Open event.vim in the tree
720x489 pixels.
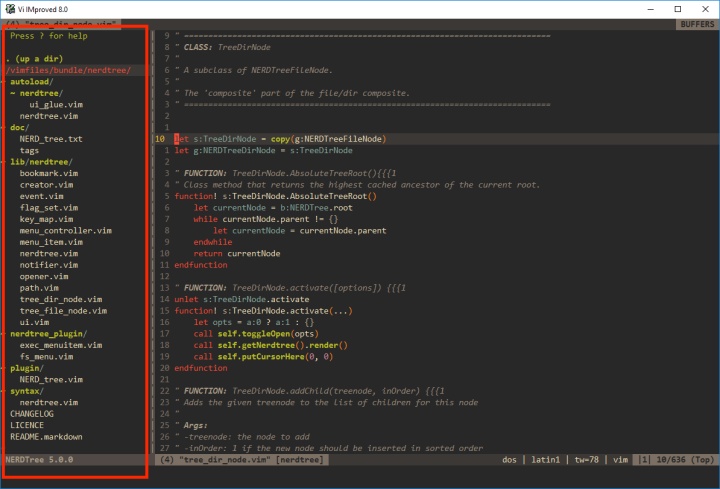pyautogui.click(x=41, y=197)
